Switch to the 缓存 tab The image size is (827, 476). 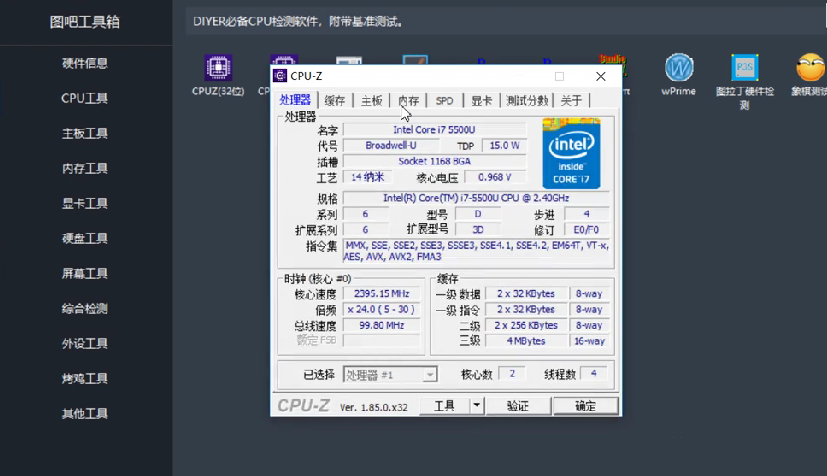[x=335, y=100]
